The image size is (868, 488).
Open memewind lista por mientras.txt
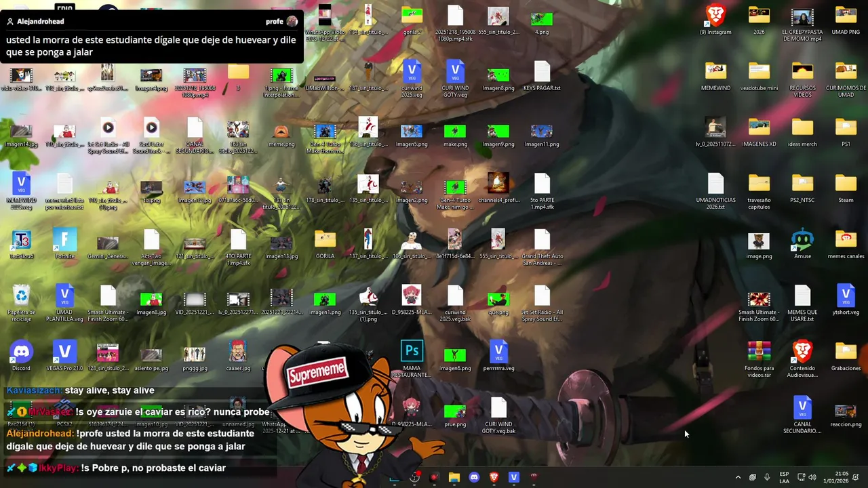[64, 192]
